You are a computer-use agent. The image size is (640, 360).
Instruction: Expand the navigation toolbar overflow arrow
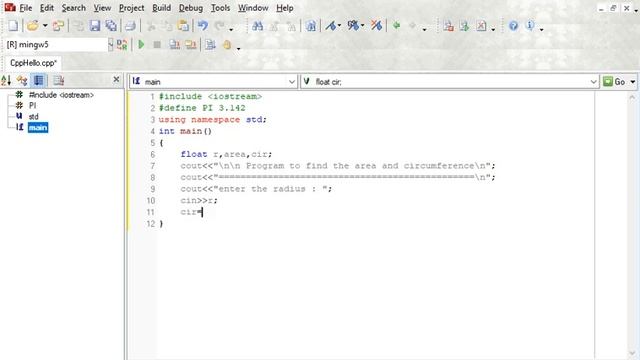point(424,29)
